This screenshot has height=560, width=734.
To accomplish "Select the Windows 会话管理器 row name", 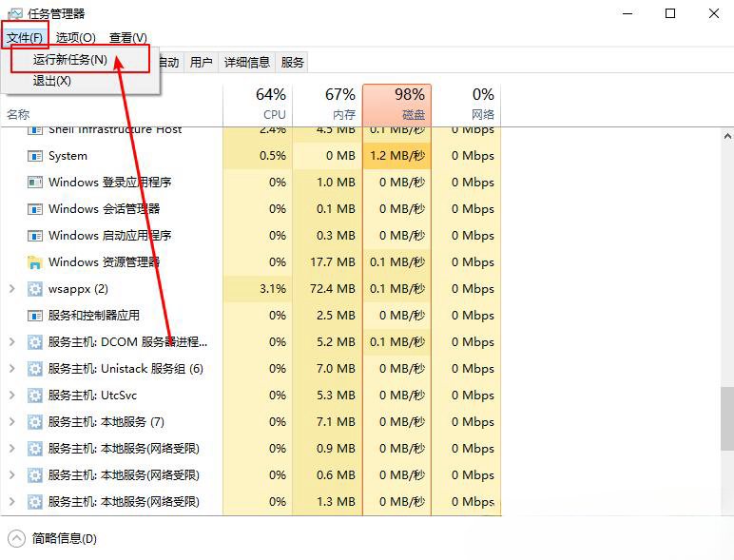I will (104, 209).
